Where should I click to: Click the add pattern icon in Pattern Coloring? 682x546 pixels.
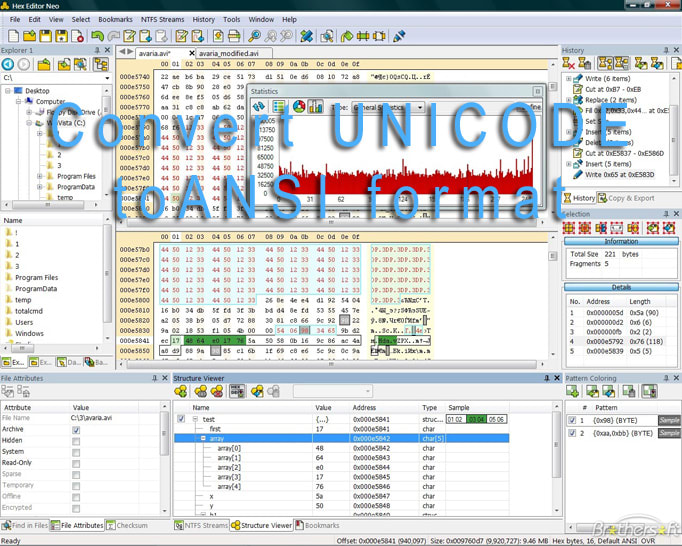(572, 391)
